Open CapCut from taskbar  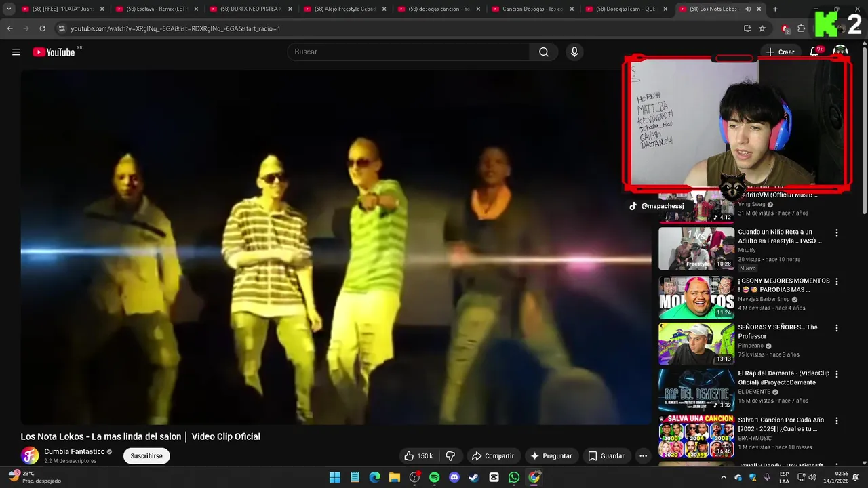click(494, 477)
